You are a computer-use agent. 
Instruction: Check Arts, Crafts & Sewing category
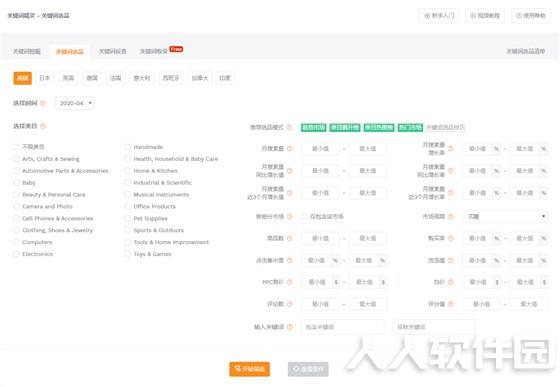click(16, 159)
